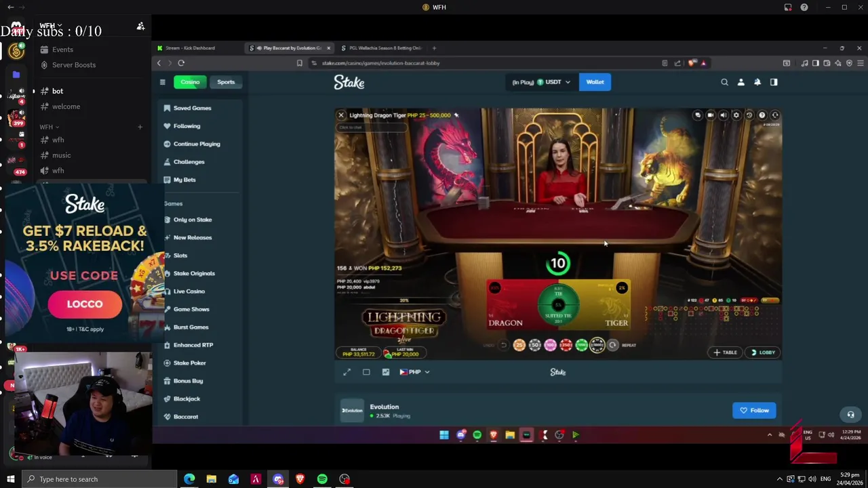Image resolution: width=868 pixels, height=488 pixels.
Task: Select the 50 chip
Action: pos(535,345)
